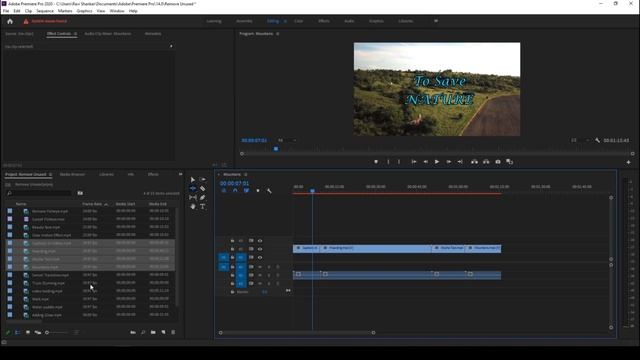
Task: Switch Project panel to Icon View
Action: click(x=28, y=332)
